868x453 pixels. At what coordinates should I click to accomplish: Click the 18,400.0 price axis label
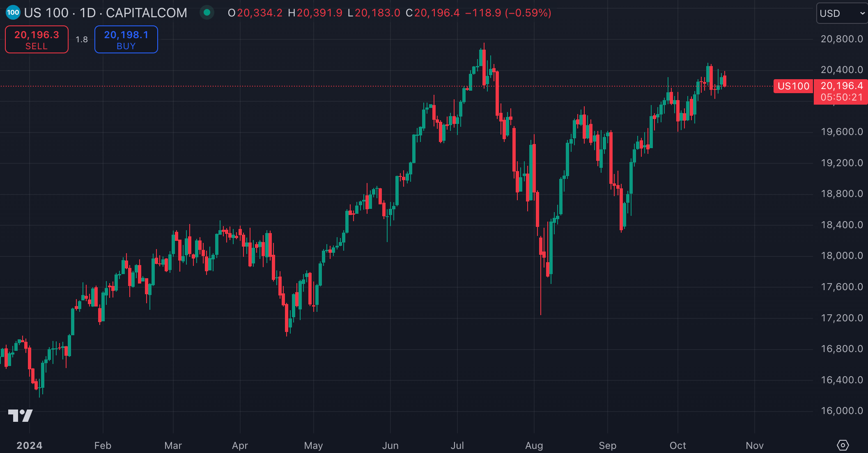point(842,225)
